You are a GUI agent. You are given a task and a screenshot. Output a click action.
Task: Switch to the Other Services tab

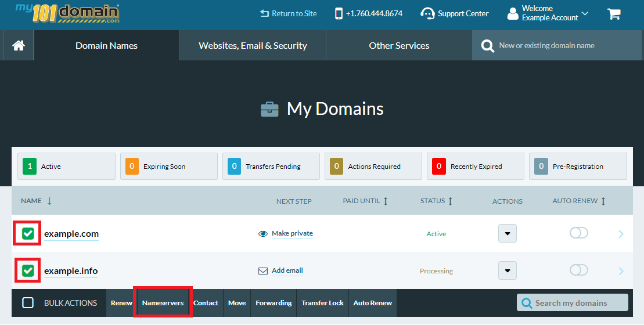399,45
